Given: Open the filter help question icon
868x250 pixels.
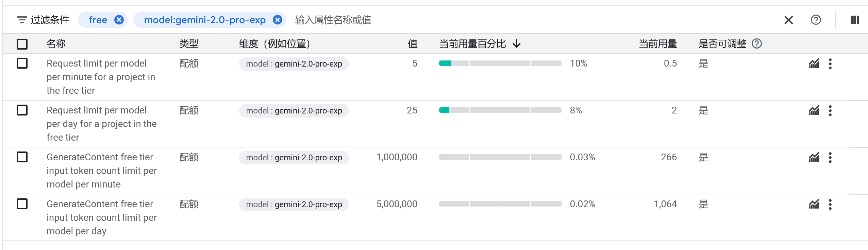Looking at the screenshot, I should tap(816, 20).
